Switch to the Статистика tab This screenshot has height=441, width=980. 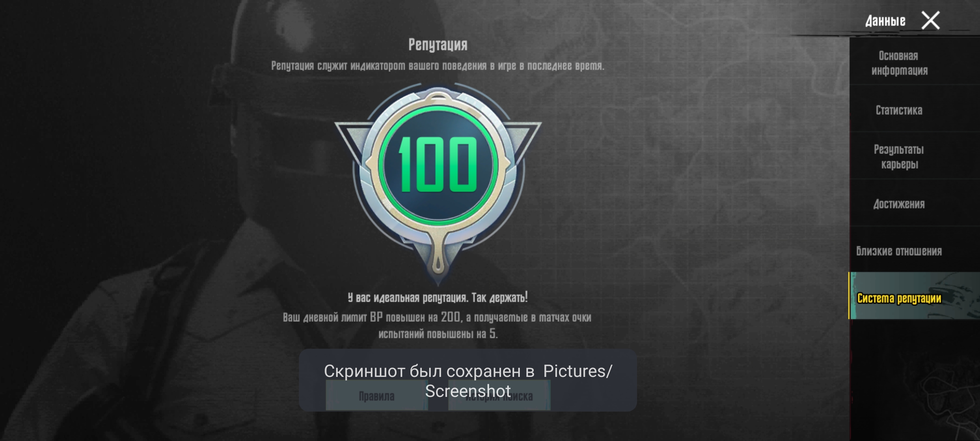click(x=899, y=110)
